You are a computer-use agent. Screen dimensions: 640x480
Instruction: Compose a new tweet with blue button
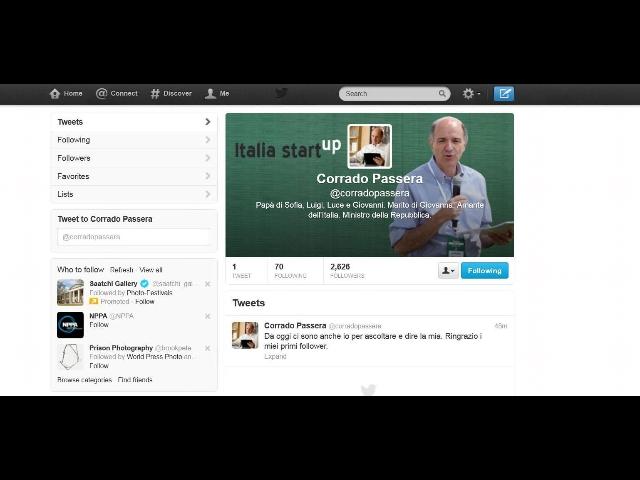pyautogui.click(x=504, y=93)
